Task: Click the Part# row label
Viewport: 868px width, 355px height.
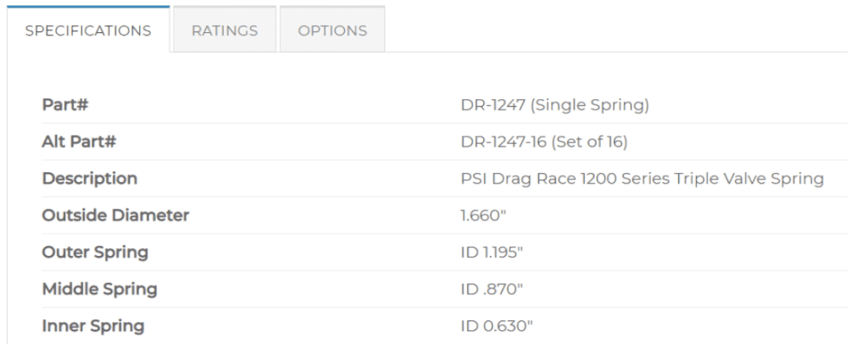Action: pos(66,105)
